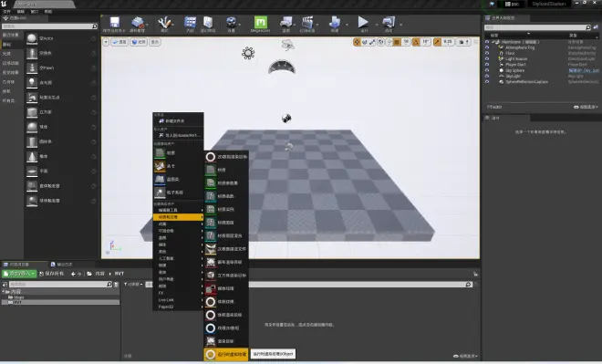
Task: Toggle rotation snapping in the viewport toolbar
Action: point(416,42)
